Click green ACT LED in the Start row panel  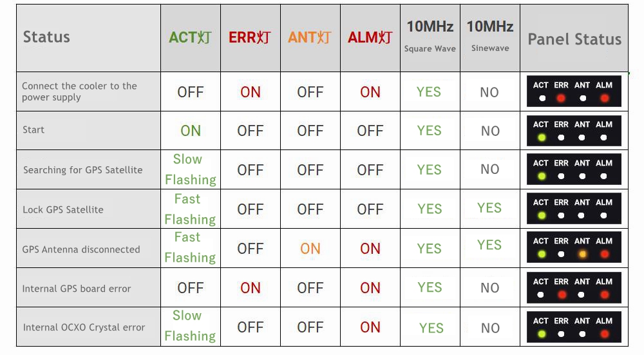point(542,138)
